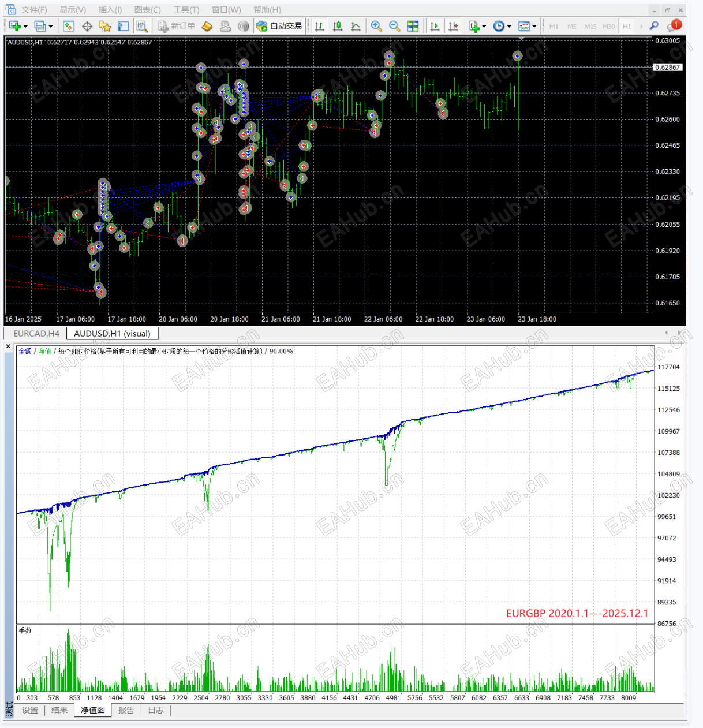The height and width of the screenshot is (728, 703).
Task: Expand the Templates dropdown arrow
Action: tap(534, 27)
